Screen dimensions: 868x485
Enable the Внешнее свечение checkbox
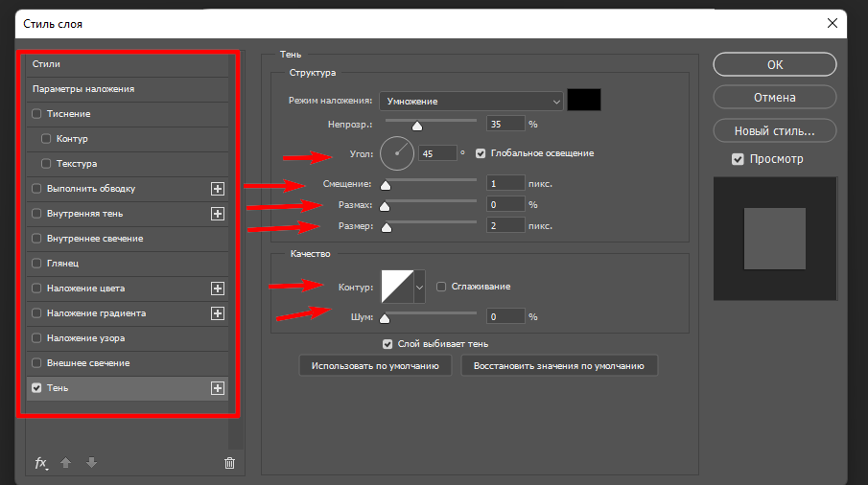36,362
